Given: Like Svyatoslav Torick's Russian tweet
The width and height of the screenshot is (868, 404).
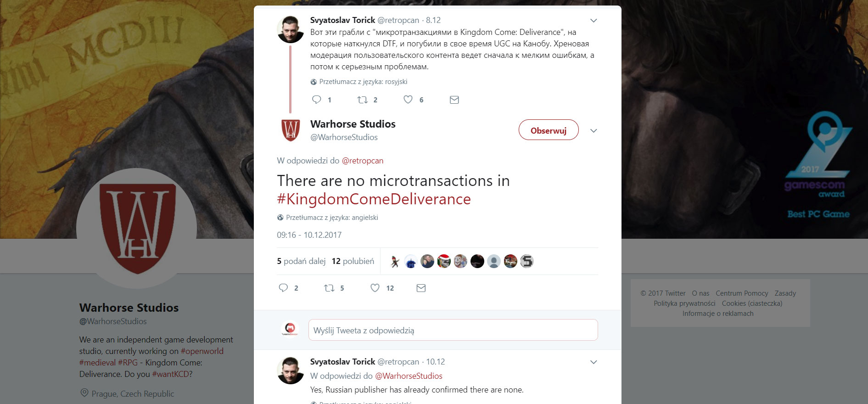Looking at the screenshot, I should 408,100.
